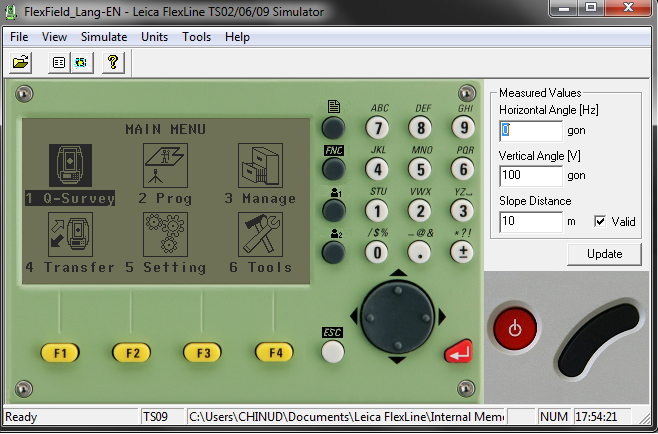Viewport: 658px width, 434px height.
Task: Tap keypad number 8 DEF
Action: [x=420, y=128]
